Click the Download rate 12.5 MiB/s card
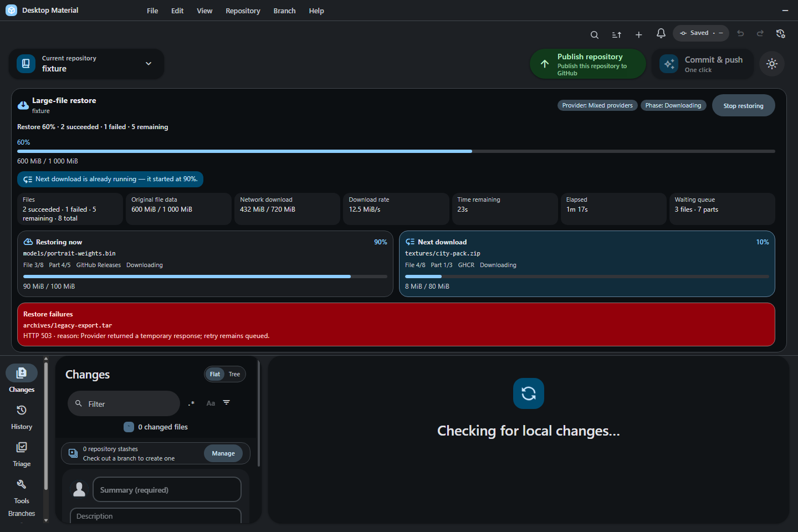The height and width of the screenshot is (532, 798). [396, 209]
